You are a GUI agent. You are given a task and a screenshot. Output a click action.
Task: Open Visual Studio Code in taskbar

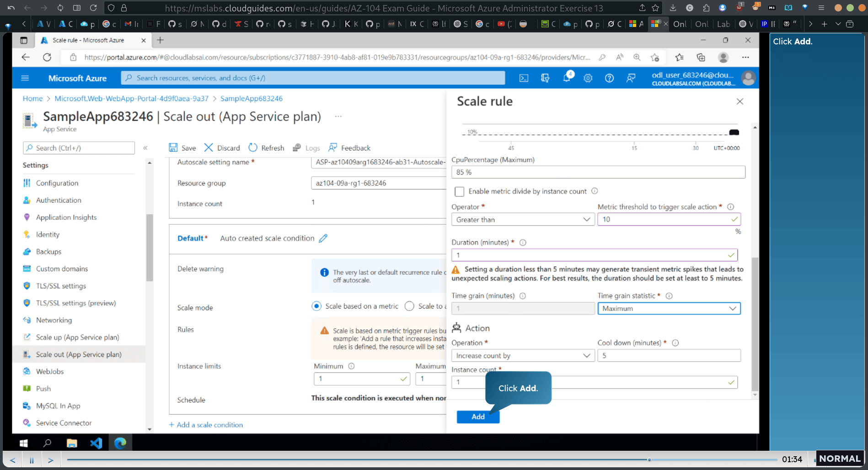tap(96, 443)
